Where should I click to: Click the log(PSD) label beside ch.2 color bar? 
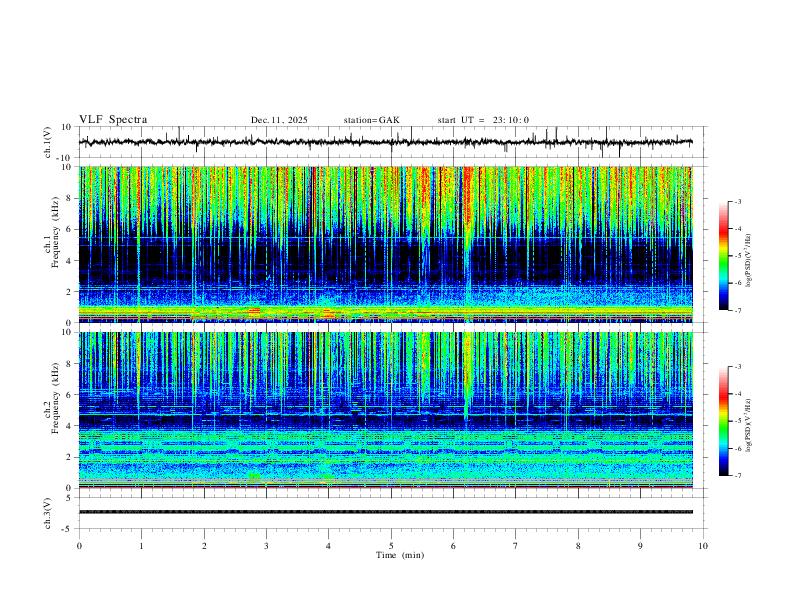point(749,425)
